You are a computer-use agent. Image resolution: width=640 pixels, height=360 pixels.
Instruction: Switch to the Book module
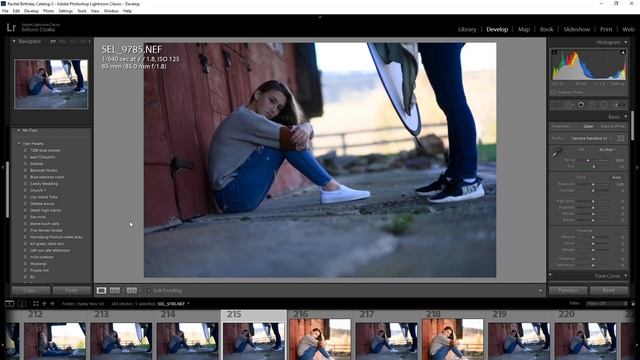tap(547, 29)
